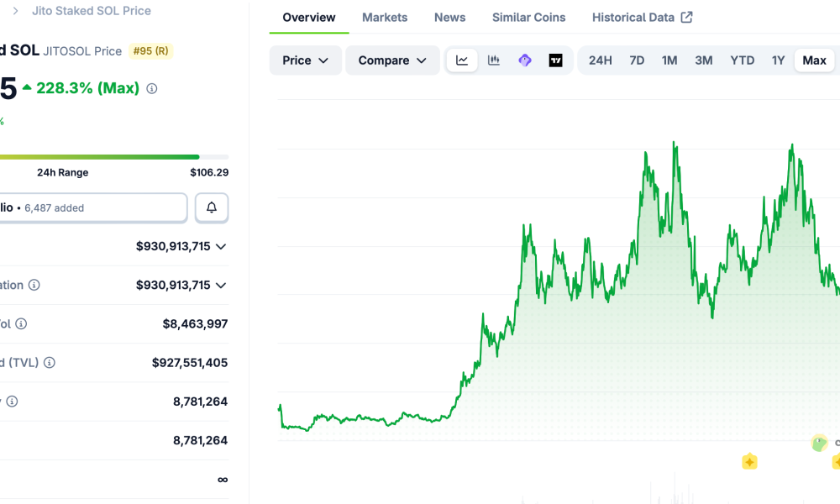The image size is (840, 504).
Task: Select the YTD time range
Action: click(x=742, y=60)
